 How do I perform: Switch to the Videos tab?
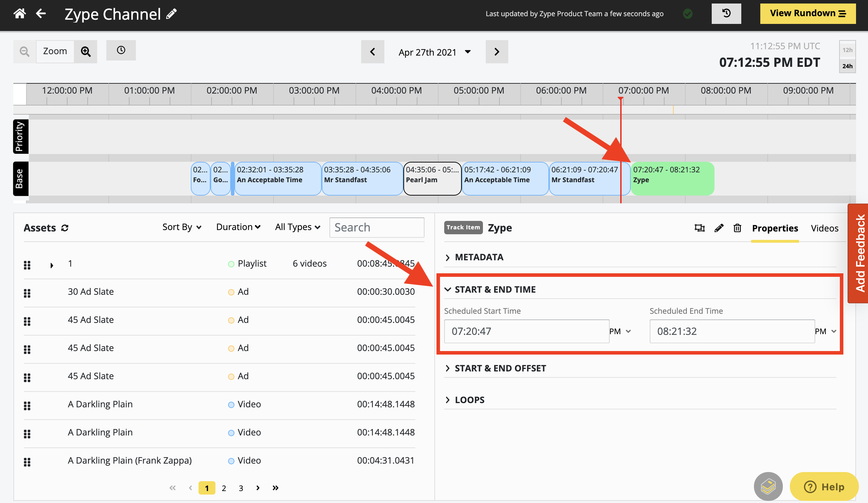[x=825, y=228]
